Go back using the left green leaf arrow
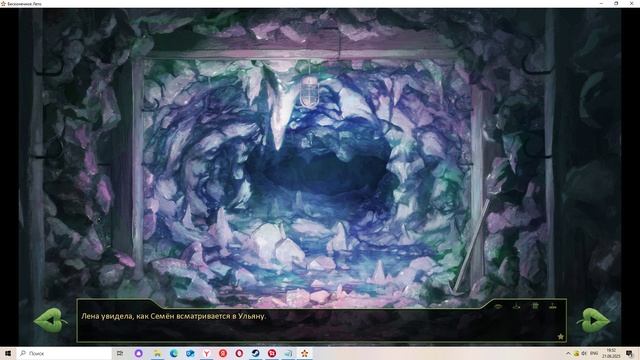The height and width of the screenshot is (360, 640). coord(50,320)
